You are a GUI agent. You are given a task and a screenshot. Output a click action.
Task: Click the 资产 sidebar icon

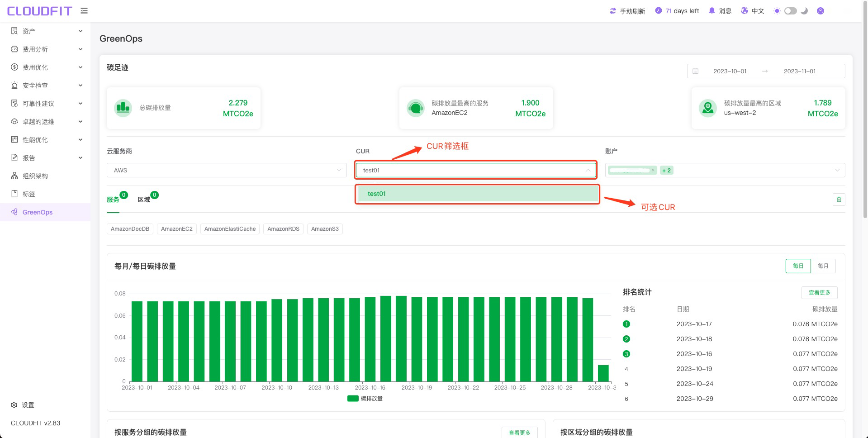[14, 31]
